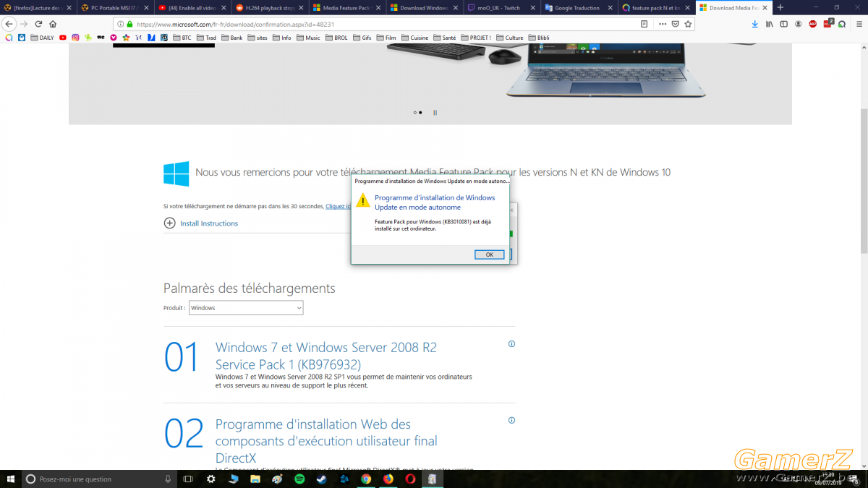
Task: Open File Explorer from the taskbar
Action: 255,479
